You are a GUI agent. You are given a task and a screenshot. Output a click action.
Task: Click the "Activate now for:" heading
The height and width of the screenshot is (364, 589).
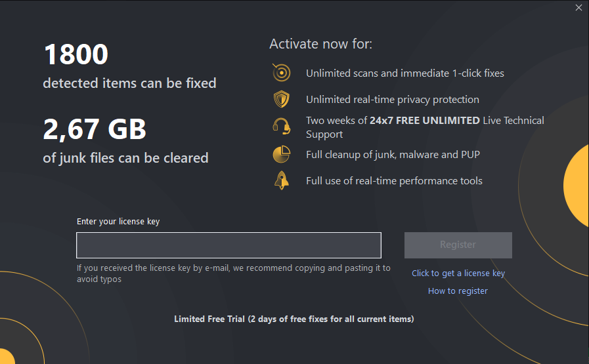tap(321, 44)
